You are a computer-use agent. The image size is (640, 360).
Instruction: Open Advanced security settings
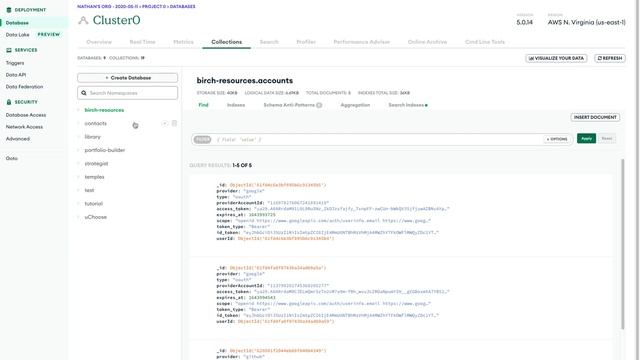tap(18, 139)
